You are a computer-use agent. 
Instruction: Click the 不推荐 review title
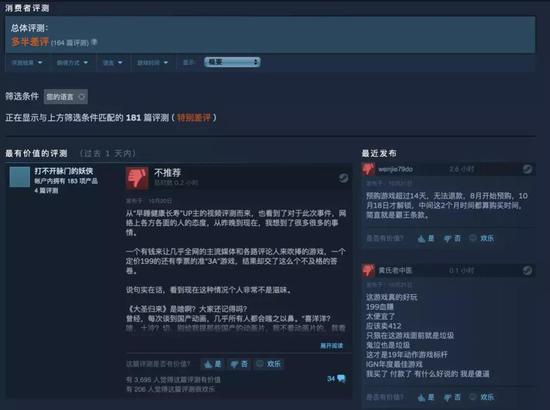168,173
